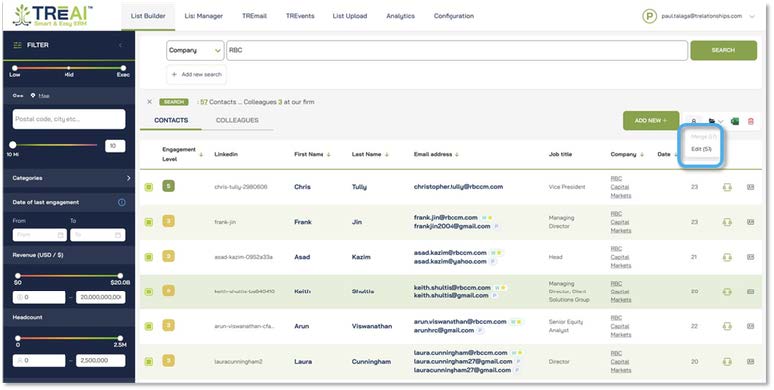The width and height of the screenshot is (774, 390).
Task: Click the Excel export icon
Action: 735,121
